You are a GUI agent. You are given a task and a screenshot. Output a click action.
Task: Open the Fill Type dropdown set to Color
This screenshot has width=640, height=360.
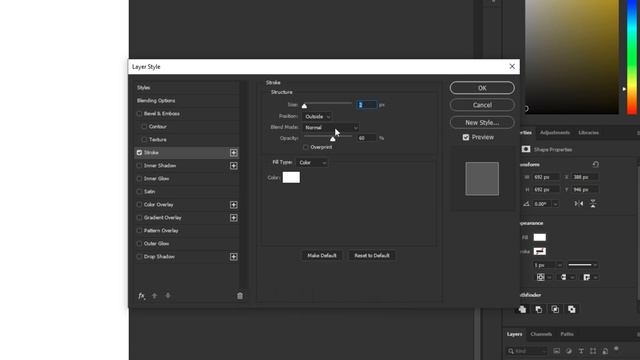(x=312, y=162)
